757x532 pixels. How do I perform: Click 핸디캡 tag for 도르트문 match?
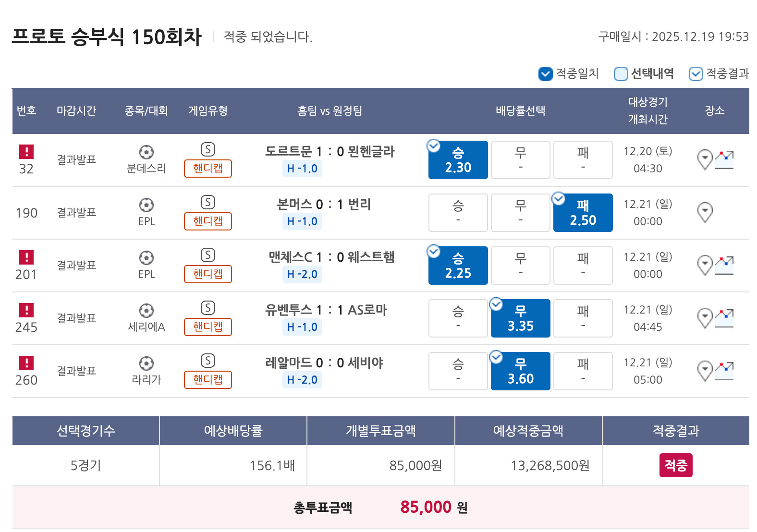208,169
